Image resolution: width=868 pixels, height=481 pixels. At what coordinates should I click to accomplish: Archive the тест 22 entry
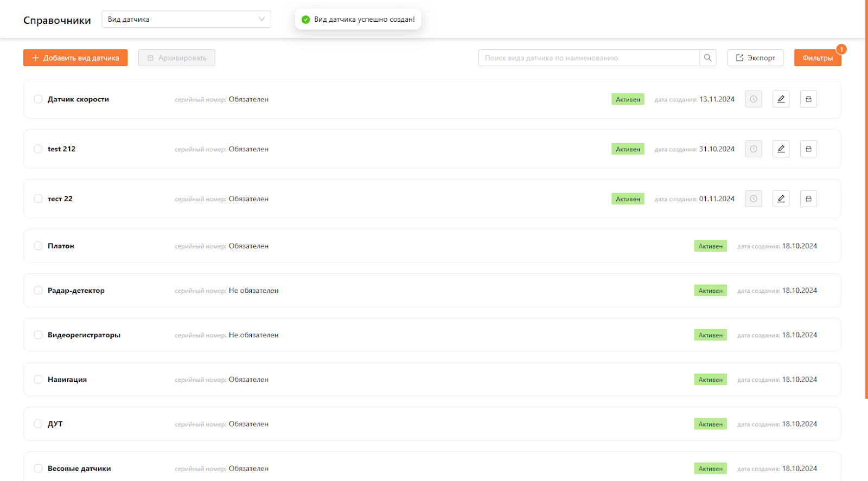[808, 199]
